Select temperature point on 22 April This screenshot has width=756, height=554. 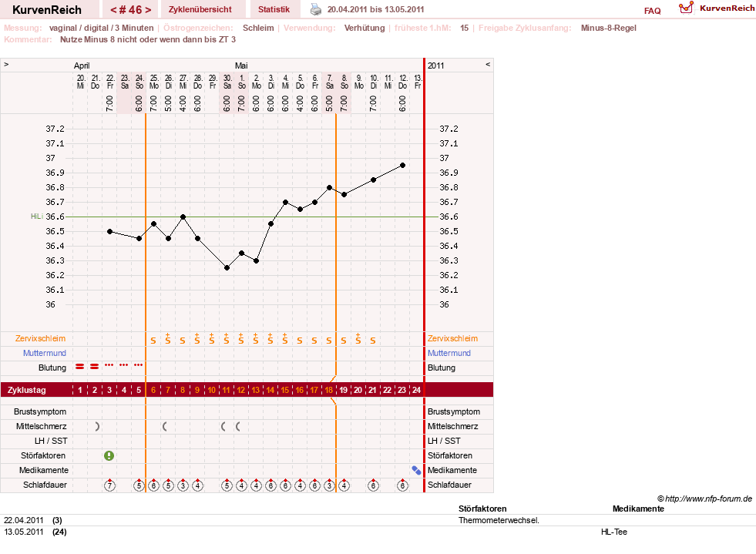[110, 231]
